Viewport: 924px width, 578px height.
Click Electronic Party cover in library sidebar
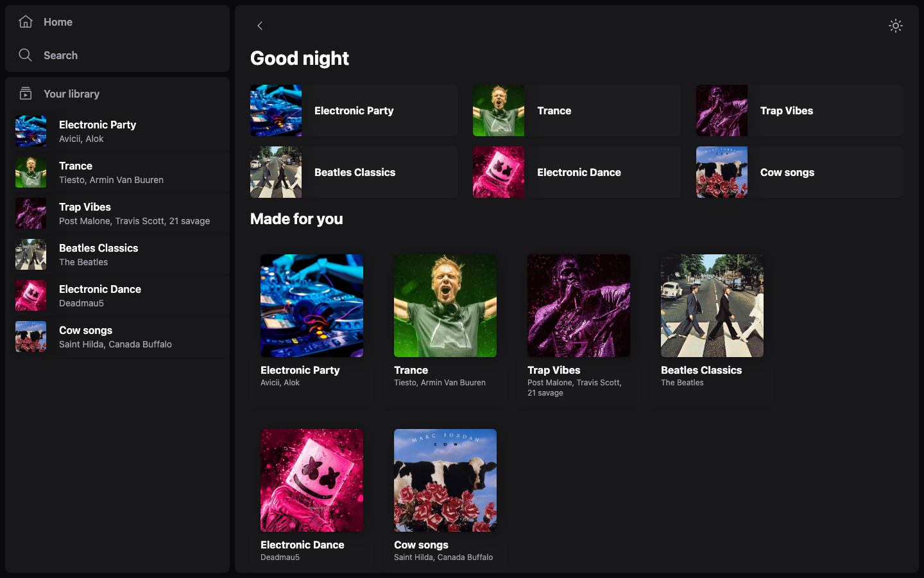(x=31, y=131)
